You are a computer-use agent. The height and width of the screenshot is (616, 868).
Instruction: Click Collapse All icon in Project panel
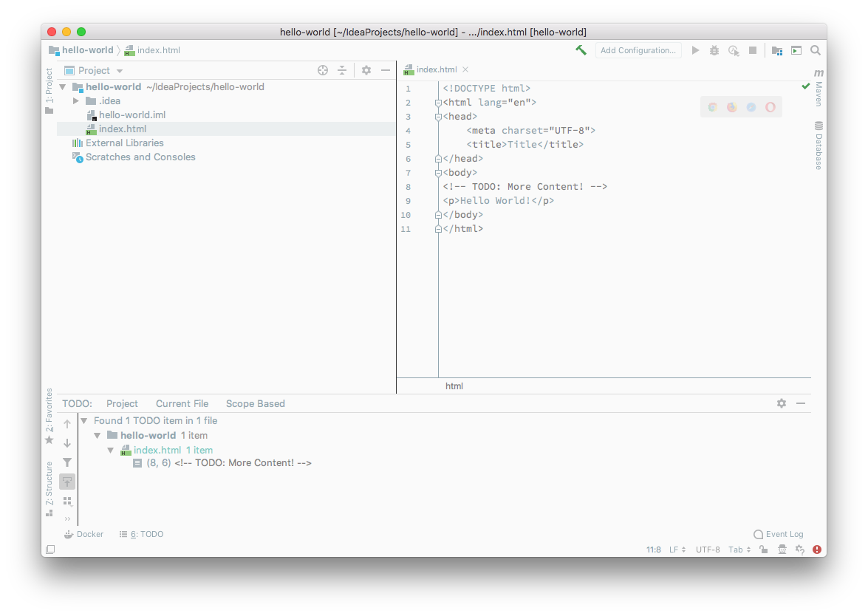point(342,70)
